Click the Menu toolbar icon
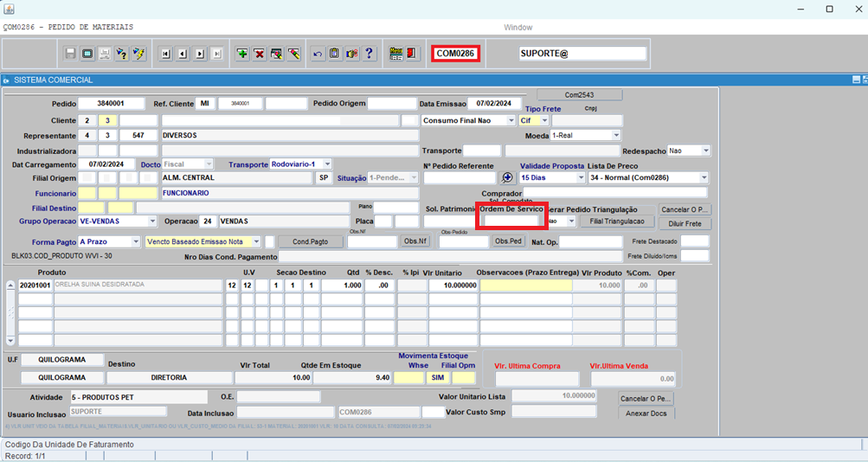The height and width of the screenshot is (462, 868). point(395,54)
